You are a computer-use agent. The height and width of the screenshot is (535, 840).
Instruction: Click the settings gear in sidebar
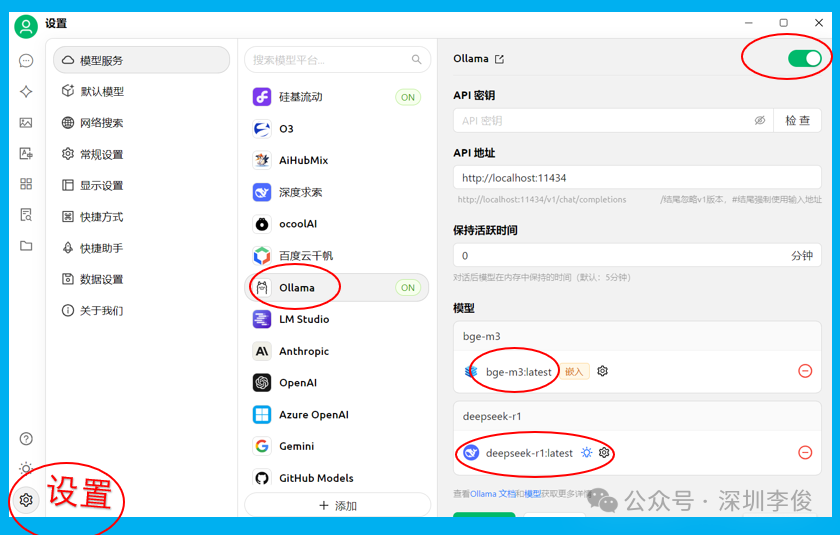(x=26, y=500)
